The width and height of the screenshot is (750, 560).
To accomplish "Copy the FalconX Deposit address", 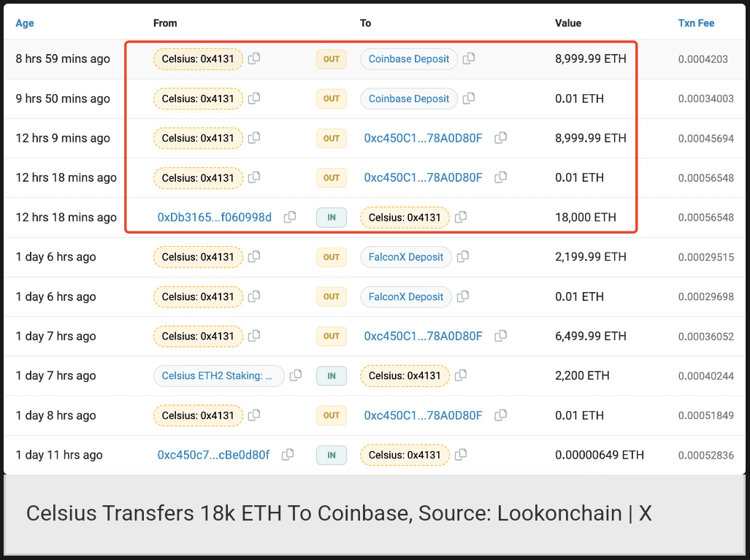I will point(462,257).
